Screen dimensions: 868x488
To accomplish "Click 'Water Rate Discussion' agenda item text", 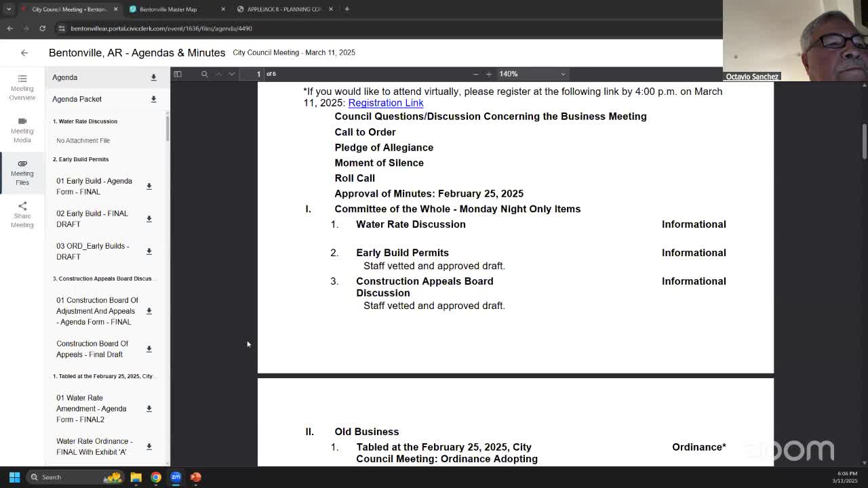I will [411, 224].
